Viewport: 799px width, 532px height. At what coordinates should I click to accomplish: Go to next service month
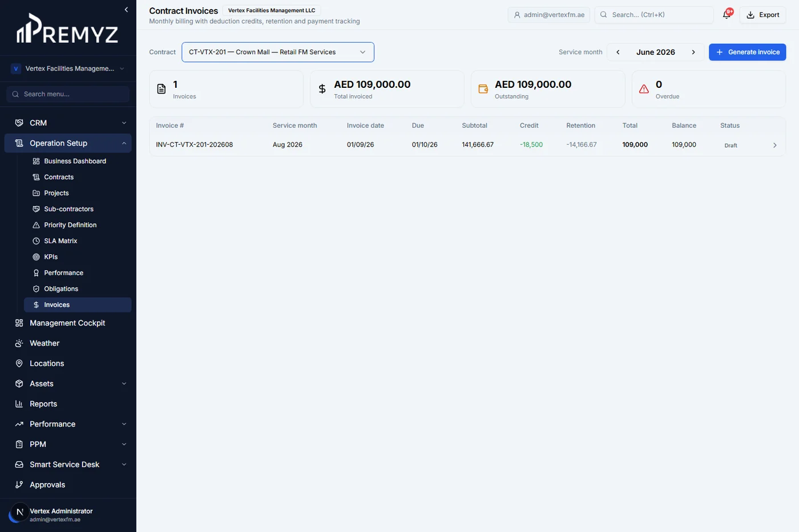[693, 52]
